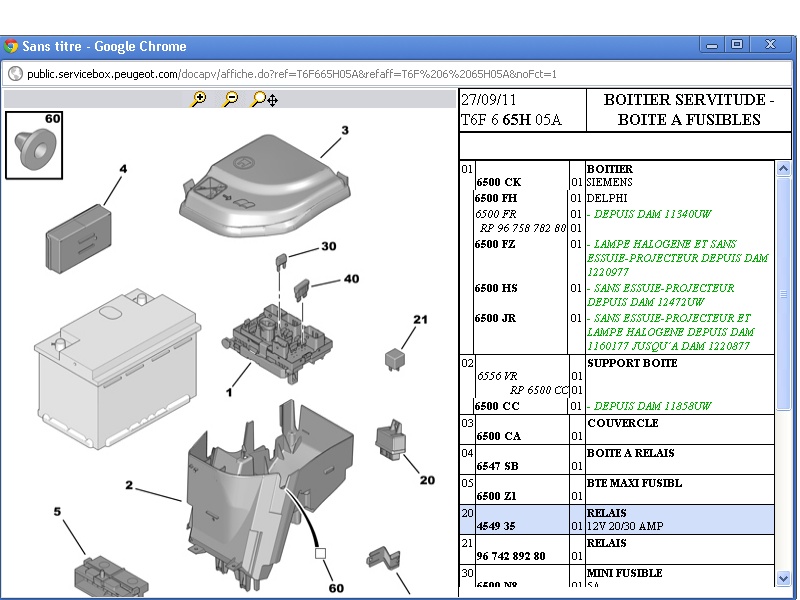Select part reference 6500 CA

[x=498, y=436]
